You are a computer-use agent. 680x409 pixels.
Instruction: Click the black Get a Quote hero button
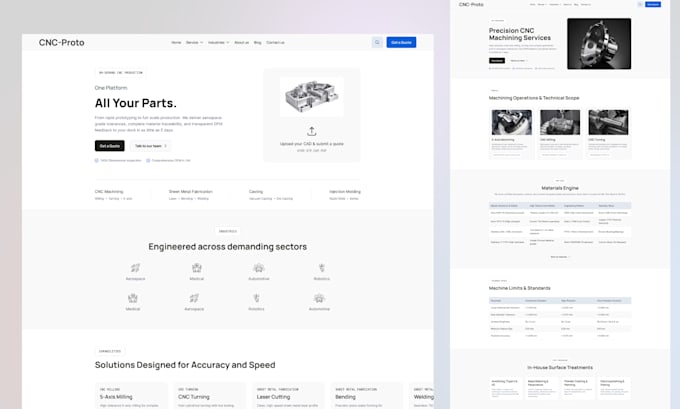[x=110, y=146]
